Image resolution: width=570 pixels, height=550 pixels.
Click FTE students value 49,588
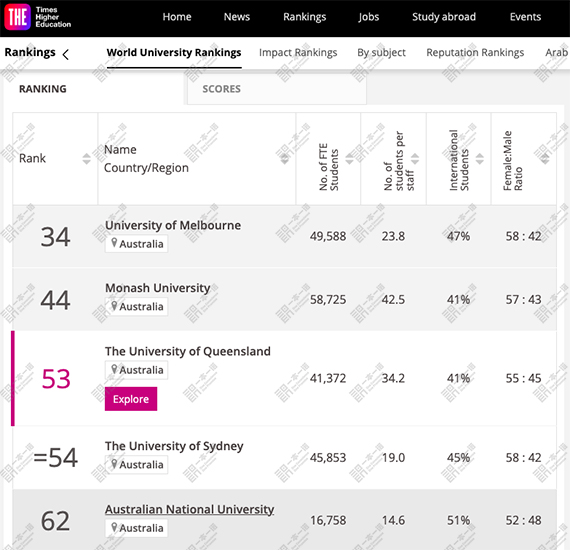click(328, 237)
